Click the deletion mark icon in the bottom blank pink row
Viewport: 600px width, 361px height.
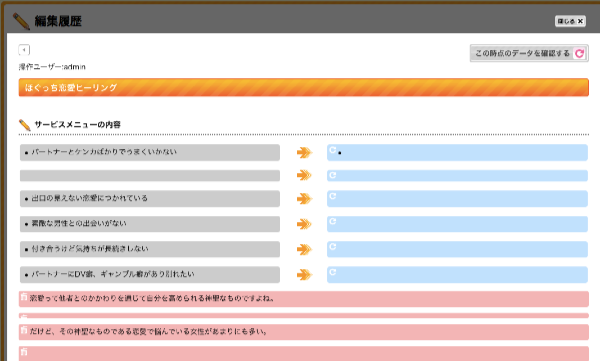[x=24, y=351]
